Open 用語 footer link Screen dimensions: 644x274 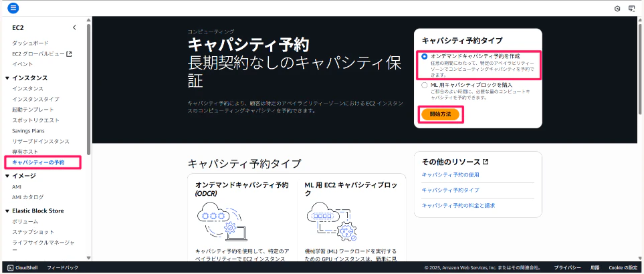(x=595, y=267)
